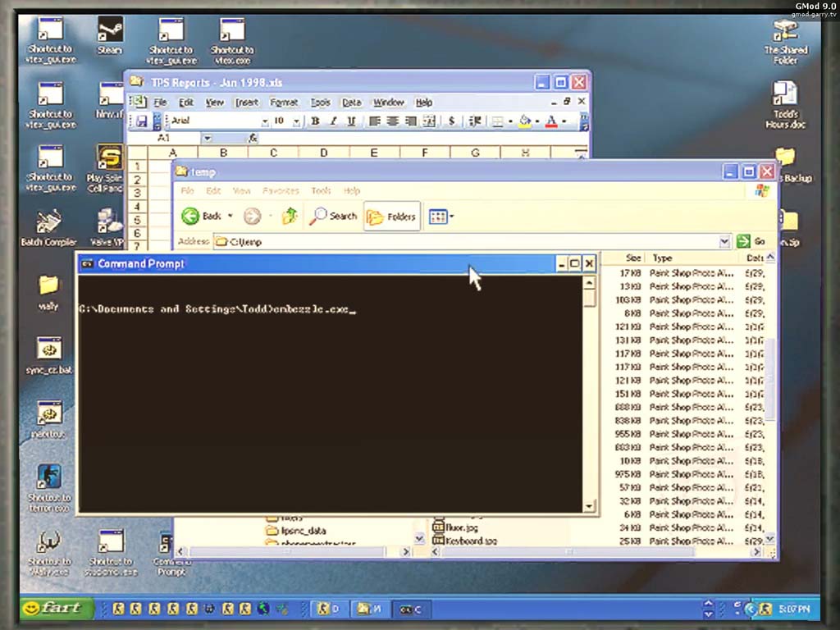Center text in Excel toolbar
The height and width of the screenshot is (630, 840).
click(393, 121)
